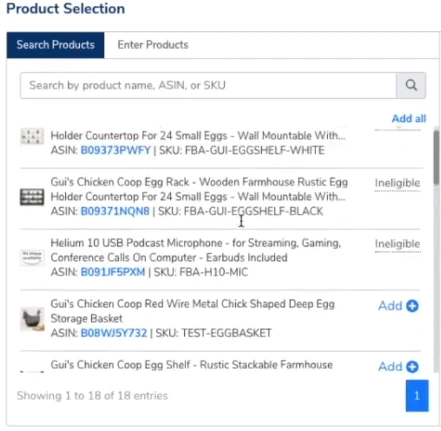
Task: Open thumbnail of black egg rack product
Action: click(x=32, y=197)
